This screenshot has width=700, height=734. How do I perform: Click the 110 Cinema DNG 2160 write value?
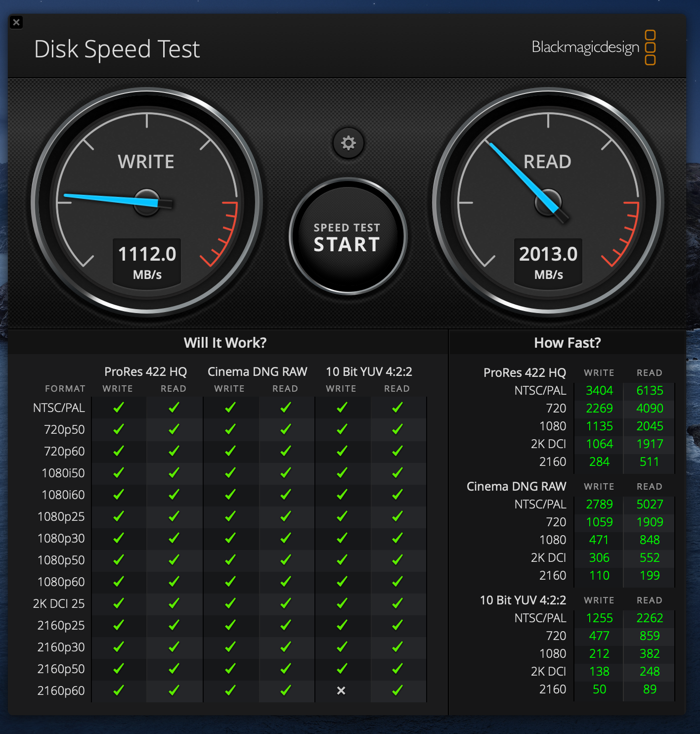pyautogui.click(x=600, y=575)
